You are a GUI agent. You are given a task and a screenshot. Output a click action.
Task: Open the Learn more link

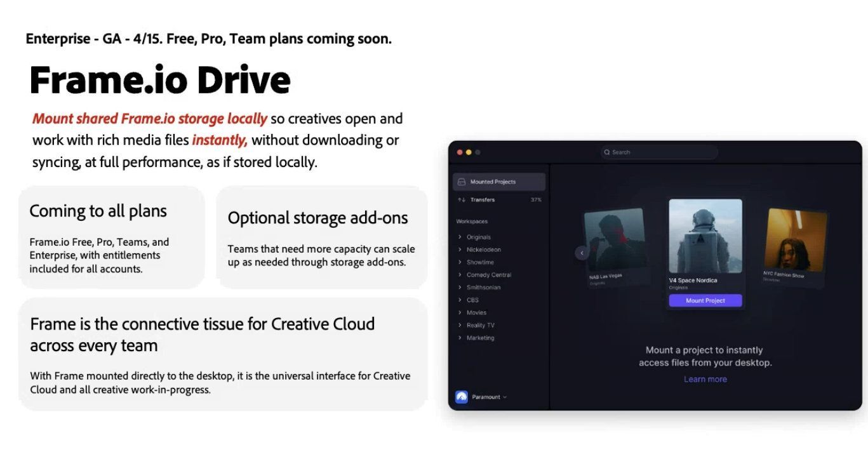tap(705, 378)
